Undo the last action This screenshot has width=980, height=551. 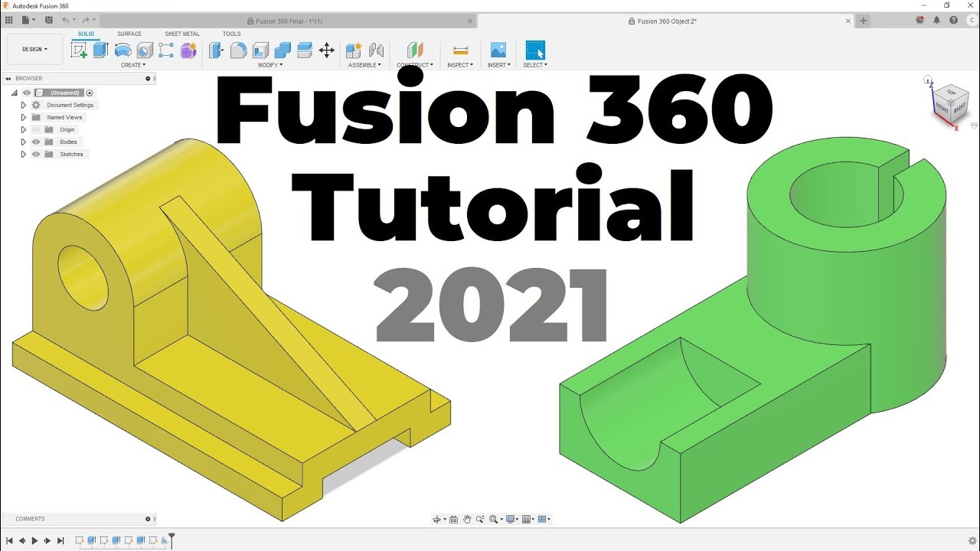pos(66,21)
